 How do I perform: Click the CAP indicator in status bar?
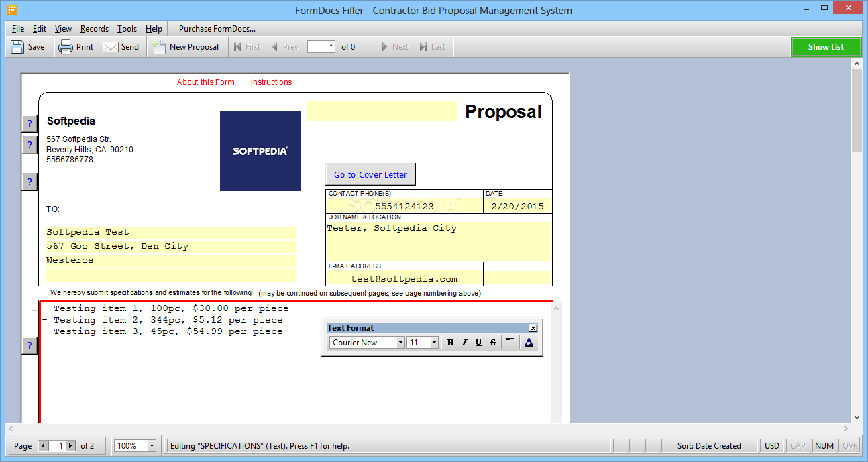click(798, 445)
